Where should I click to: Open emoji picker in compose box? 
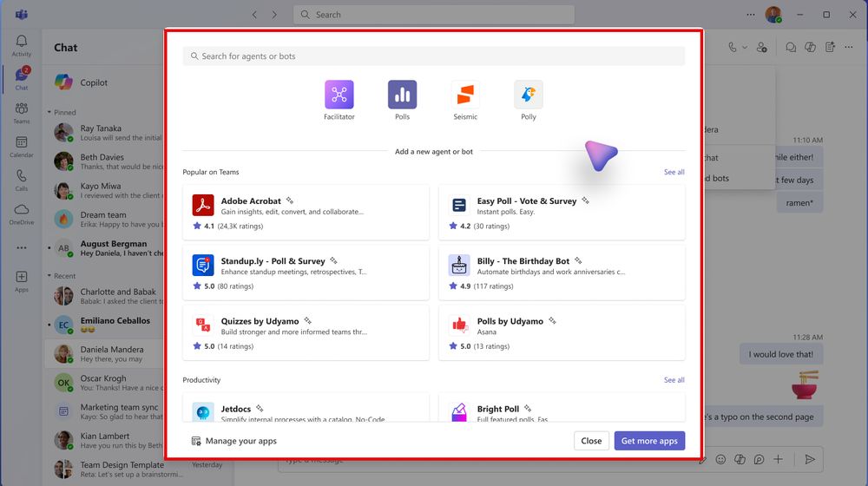[720, 459]
